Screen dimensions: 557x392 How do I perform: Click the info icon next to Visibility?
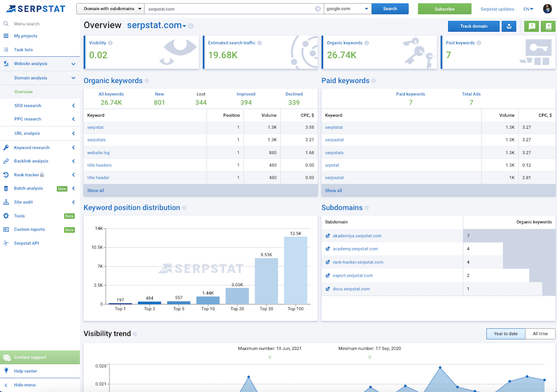click(x=111, y=43)
